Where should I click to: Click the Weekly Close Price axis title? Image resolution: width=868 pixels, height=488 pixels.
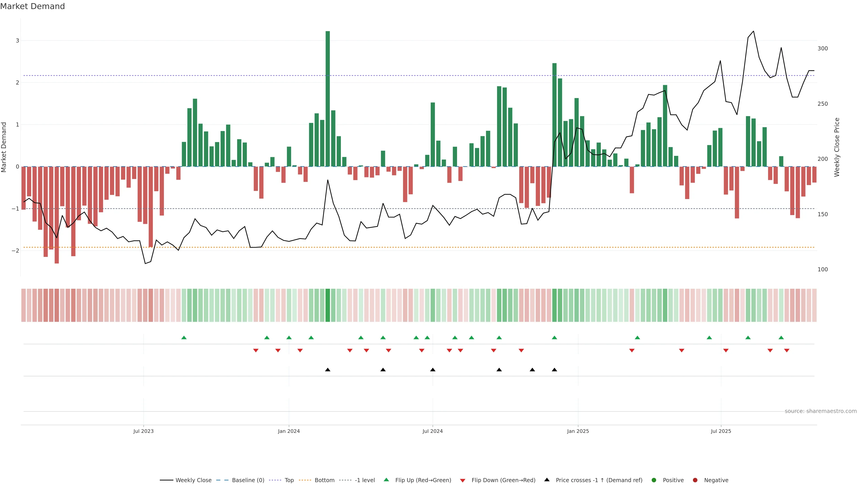[837, 147]
